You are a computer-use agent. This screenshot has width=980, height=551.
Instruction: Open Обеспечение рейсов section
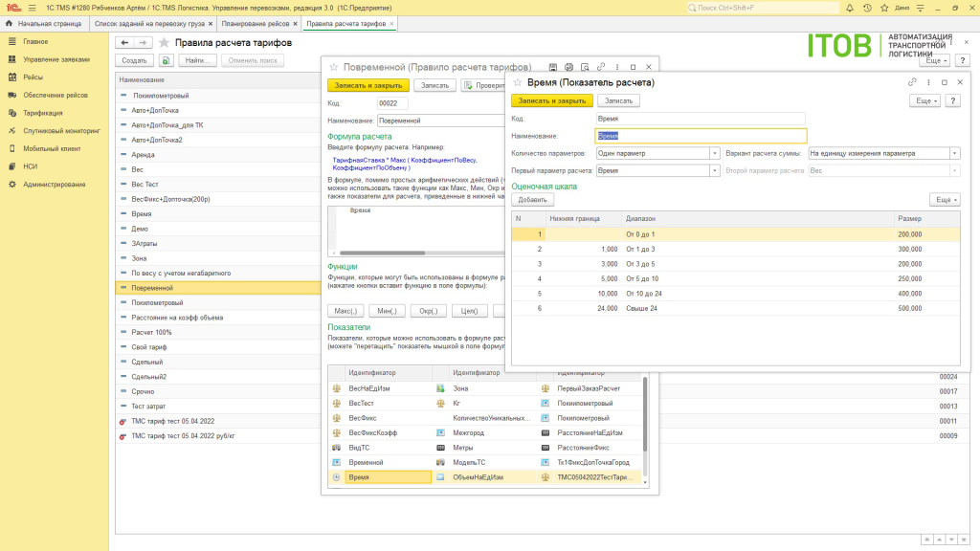coord(56,95)
